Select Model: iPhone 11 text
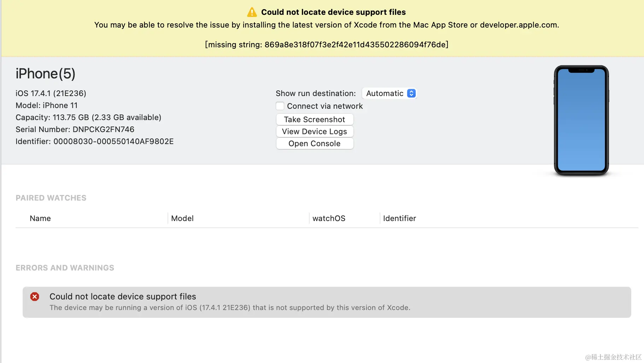The width and height of the screenshot is (644, 363). (47, 105)
